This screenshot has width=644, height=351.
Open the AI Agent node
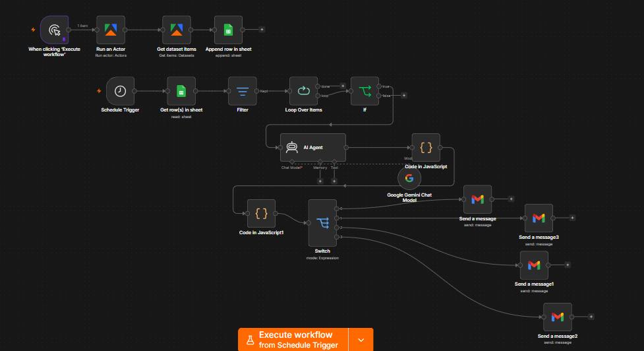[x=313, y=147]
